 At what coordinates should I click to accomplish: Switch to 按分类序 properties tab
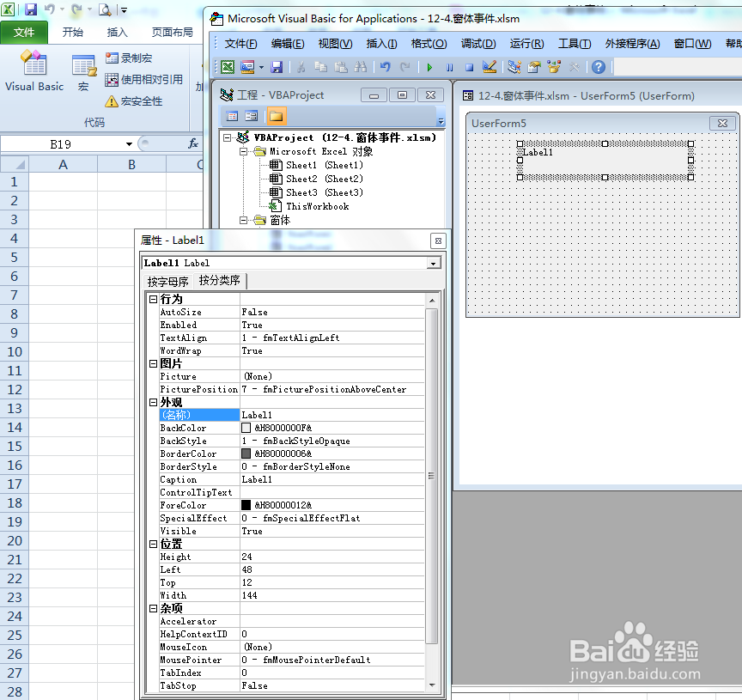[x=220, y=280]
